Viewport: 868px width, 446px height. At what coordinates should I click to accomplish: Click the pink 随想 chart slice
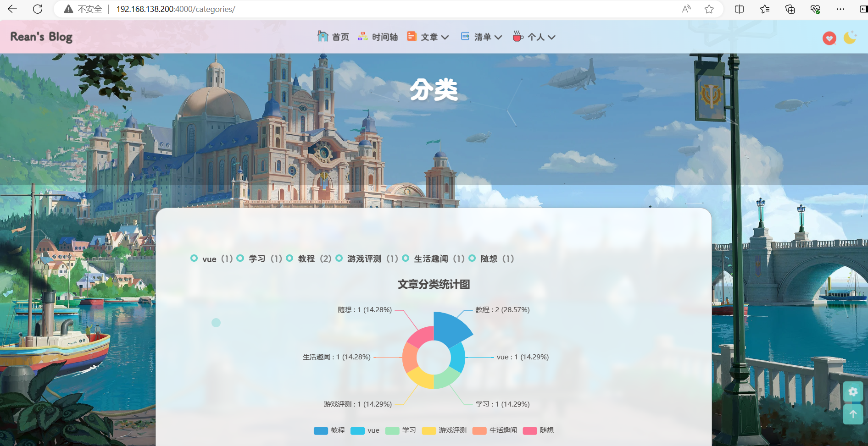pos(422,336)
